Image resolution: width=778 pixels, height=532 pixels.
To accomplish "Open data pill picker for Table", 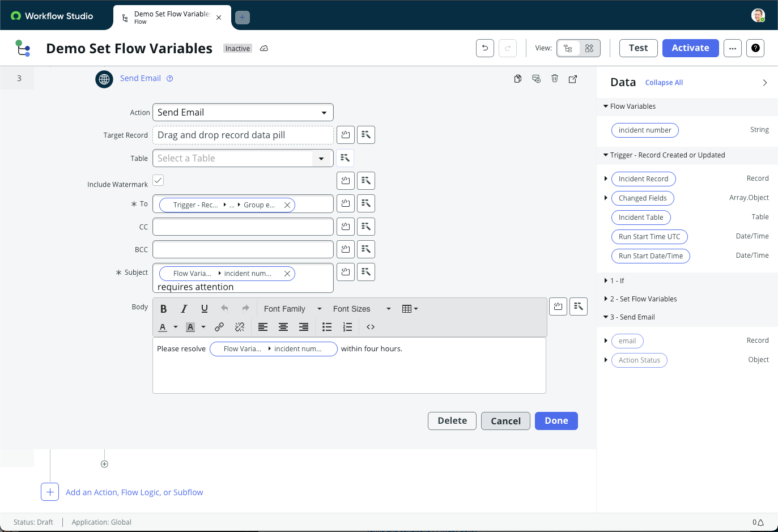I will (x=345, y=158).
